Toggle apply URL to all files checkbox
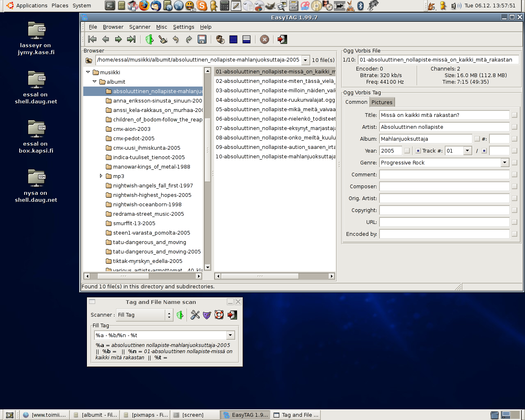 tap(514, 222)
